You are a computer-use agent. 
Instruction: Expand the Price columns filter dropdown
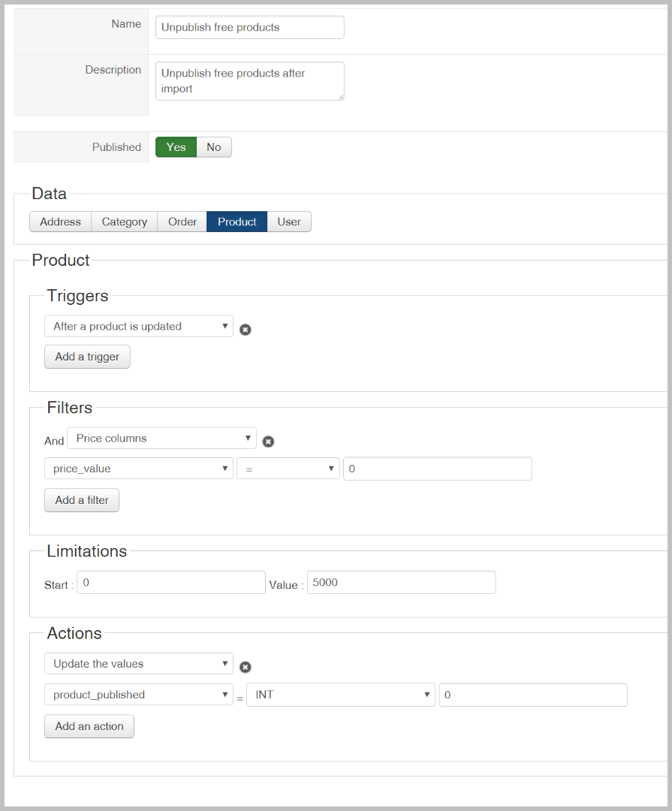pyautogui.click(x=161, y=439)
